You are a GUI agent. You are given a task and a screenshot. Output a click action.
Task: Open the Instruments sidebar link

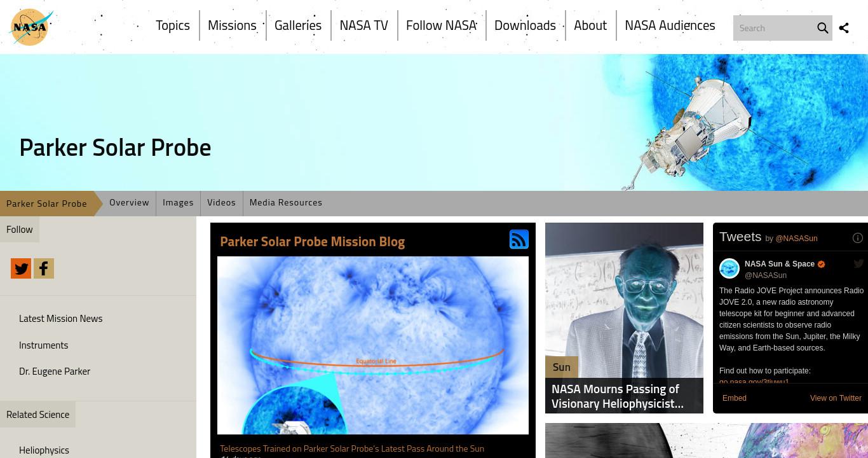point(43,345)
